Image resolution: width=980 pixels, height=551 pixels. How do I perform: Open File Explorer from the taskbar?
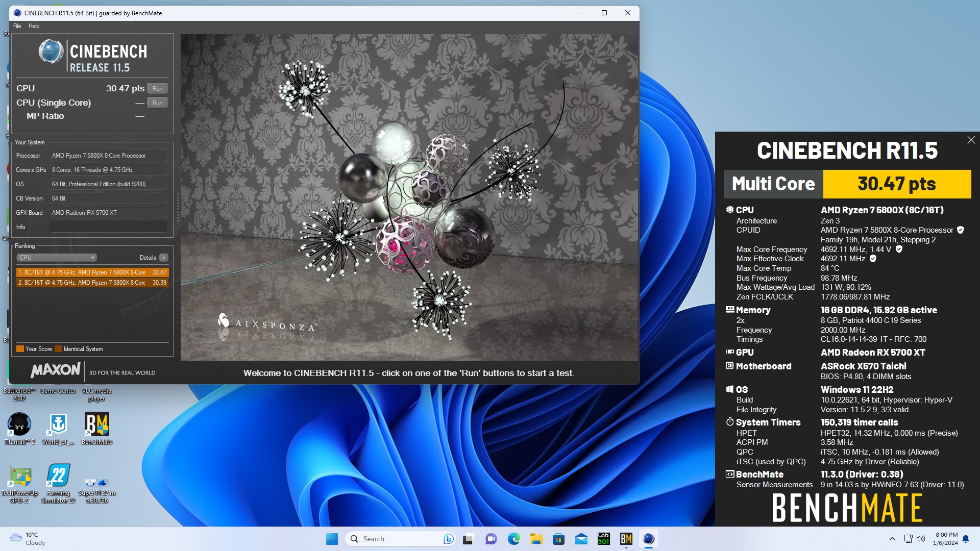536,539
